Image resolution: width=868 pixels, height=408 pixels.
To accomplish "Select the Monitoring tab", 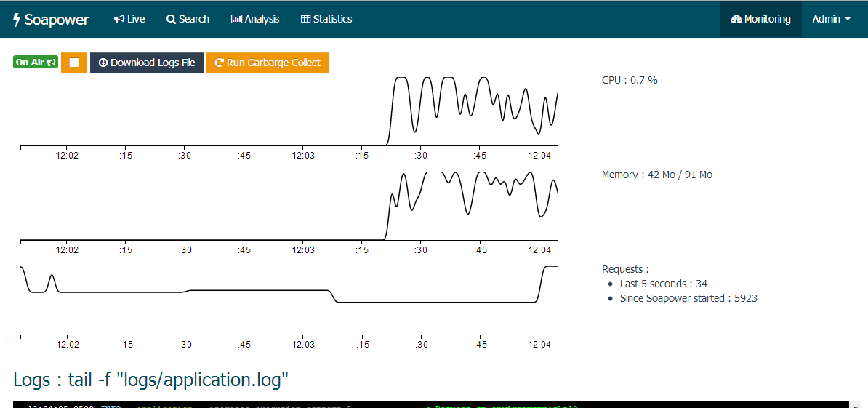I will coord(760,19).
